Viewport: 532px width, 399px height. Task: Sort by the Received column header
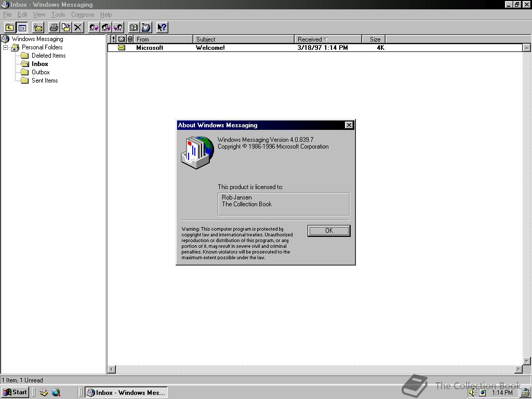(328, 39)
